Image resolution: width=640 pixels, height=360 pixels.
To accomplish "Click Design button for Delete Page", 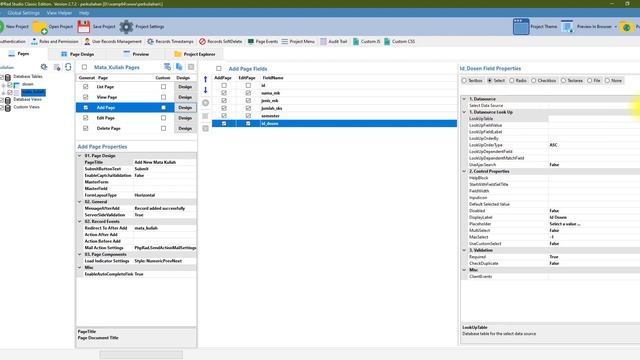I will (185, 128).
